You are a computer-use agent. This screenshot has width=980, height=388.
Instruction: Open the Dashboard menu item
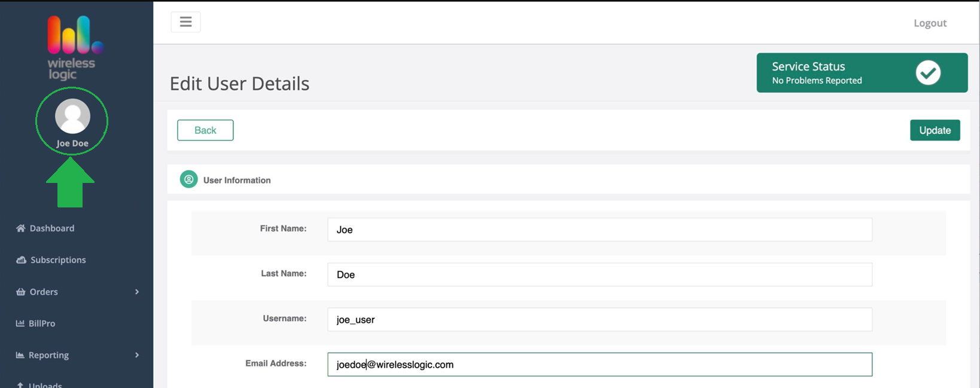(52, 228)
